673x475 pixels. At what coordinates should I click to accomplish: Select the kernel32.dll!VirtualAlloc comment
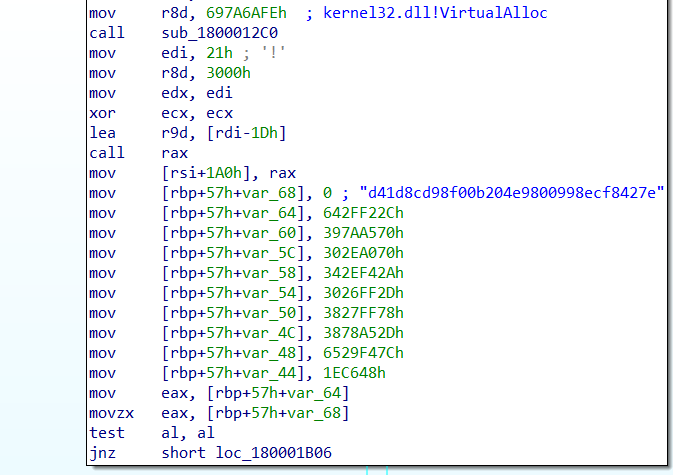click(x=435, y=13)
